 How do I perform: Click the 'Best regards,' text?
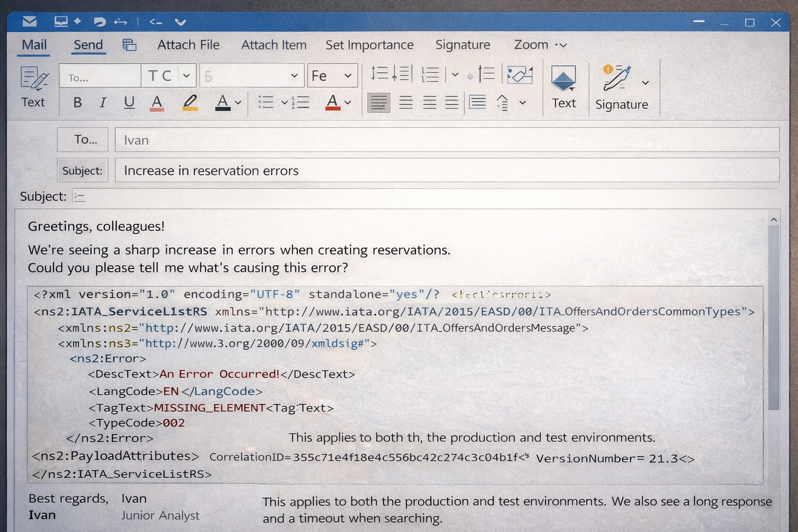tap(69, 499)
